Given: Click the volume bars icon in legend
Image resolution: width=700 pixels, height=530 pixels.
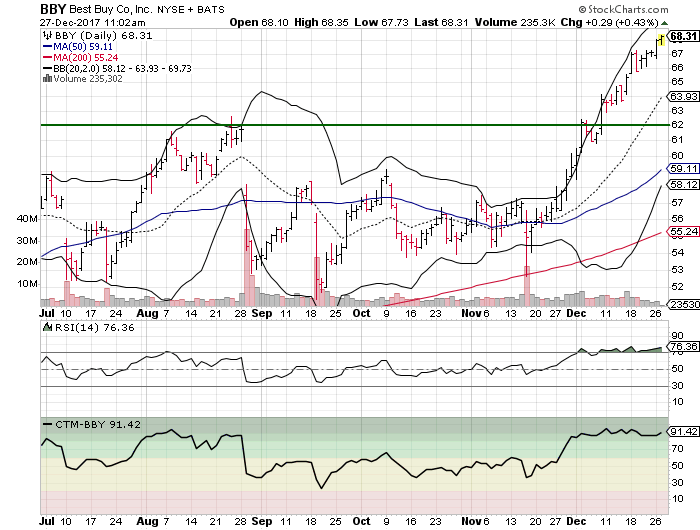Looking at the screenshot, I should [x=47, y=79].
